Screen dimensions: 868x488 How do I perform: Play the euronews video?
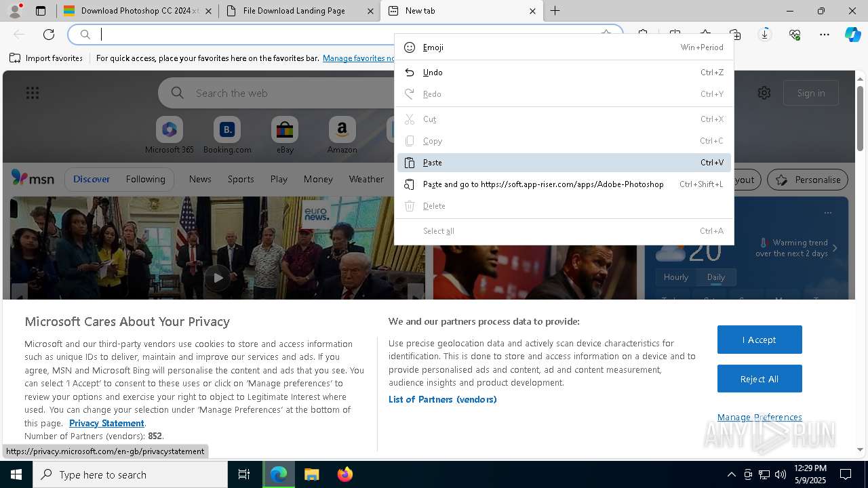click(x=218, y=277)
